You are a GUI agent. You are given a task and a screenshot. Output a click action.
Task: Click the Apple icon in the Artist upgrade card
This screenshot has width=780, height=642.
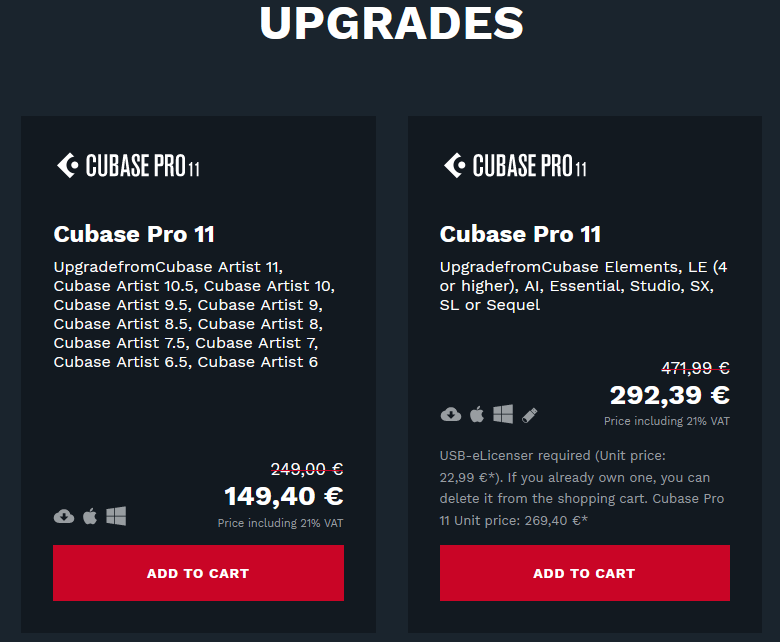point(90,516)
